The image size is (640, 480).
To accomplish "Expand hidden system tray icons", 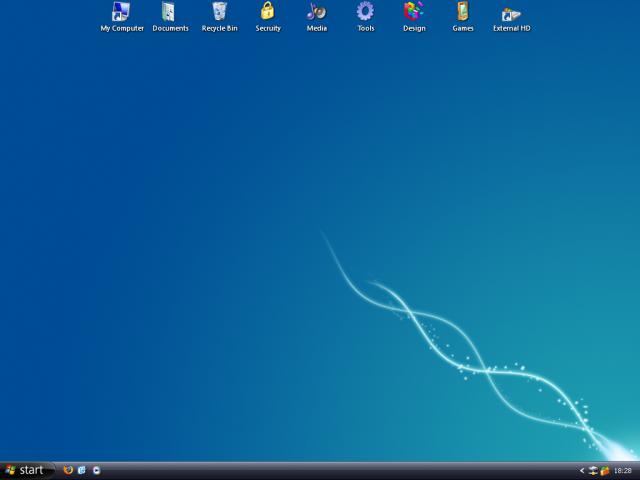I will coord(582,471).
